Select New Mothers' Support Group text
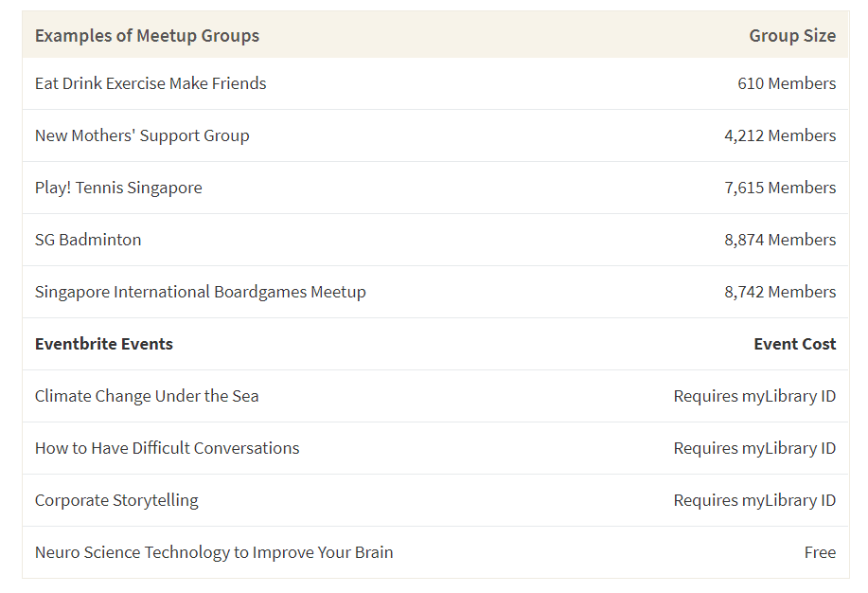This screenshot has height=593, width=868. pos(142,135)
